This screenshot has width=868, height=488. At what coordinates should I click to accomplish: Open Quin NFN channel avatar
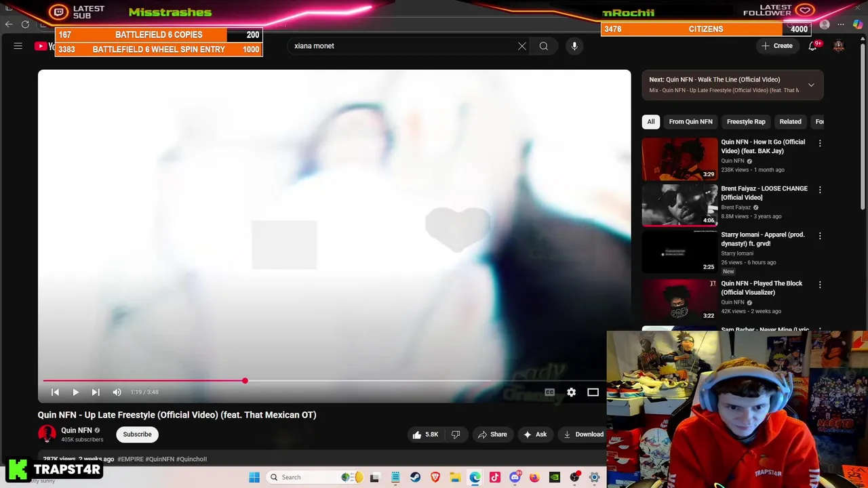coord(47,434)
